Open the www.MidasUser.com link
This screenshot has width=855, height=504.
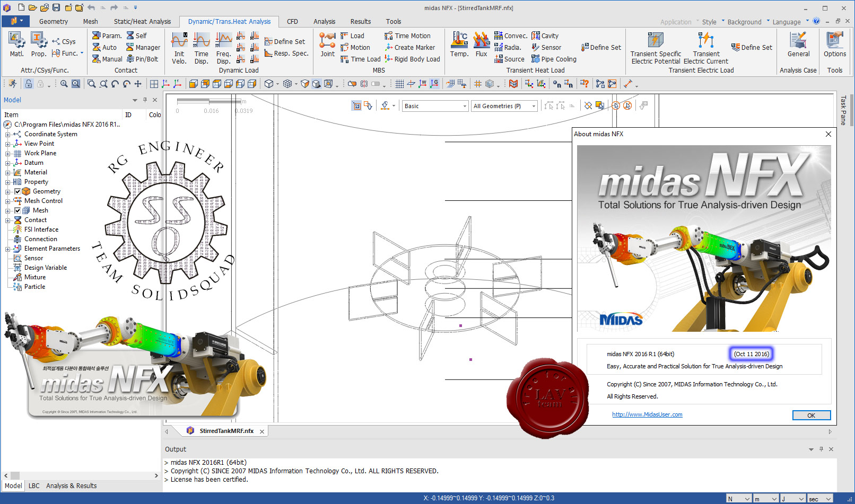pos(647,414)
